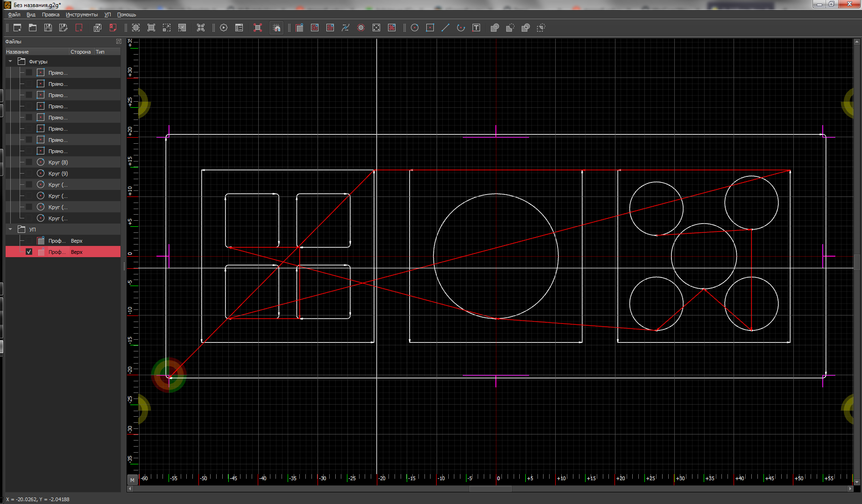Click the group-of-four-squares select icon
This screenshot has height=504, width=862.
tap(201, 28)
